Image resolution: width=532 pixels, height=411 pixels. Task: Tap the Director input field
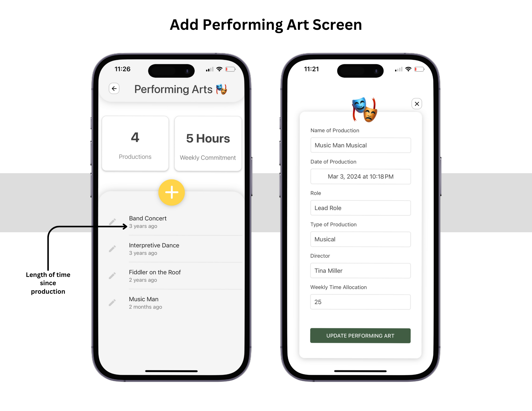tap(360, 271)
